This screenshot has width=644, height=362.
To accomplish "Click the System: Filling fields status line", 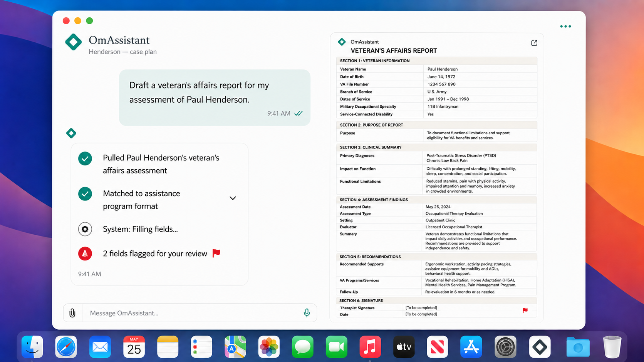I will pos(140,229).
